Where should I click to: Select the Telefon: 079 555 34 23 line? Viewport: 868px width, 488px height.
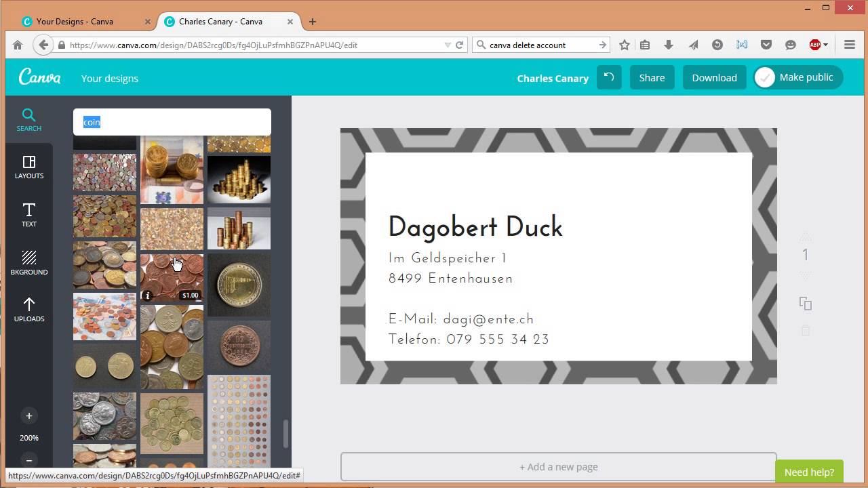(469, 340)
